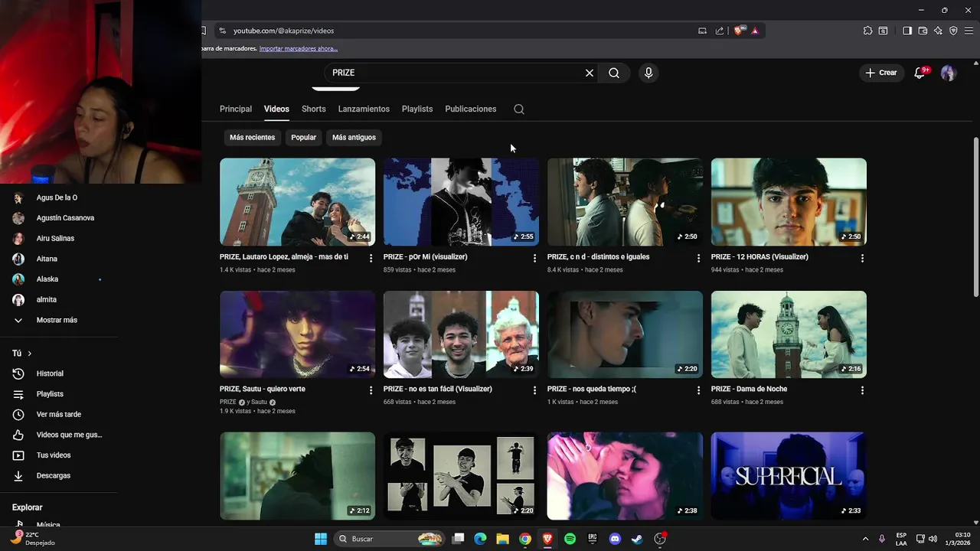Open Discord from the taskbar
980x551 pixels.
coord(615,539)
